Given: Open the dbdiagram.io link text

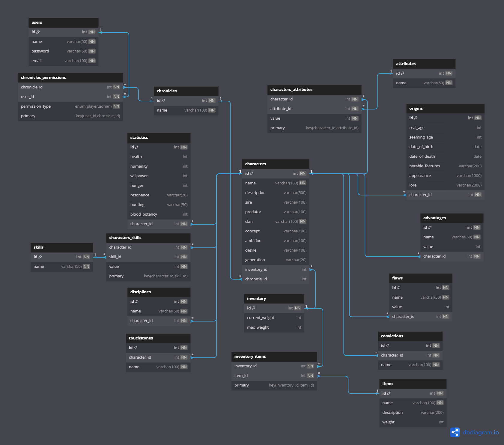Looking at the screenshot, I should [481, 432].
